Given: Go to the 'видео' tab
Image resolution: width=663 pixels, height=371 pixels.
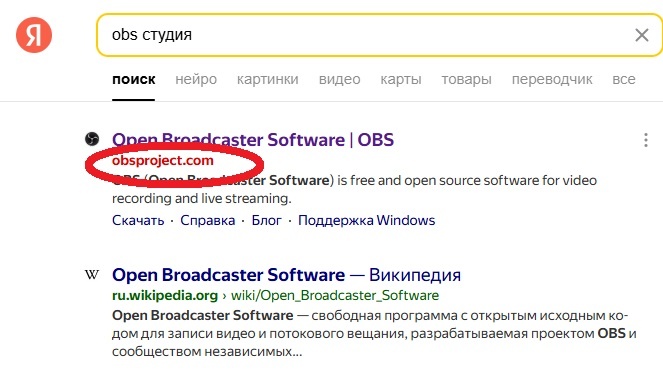Looking at the screenshot, I should click(x=340, y=80).
